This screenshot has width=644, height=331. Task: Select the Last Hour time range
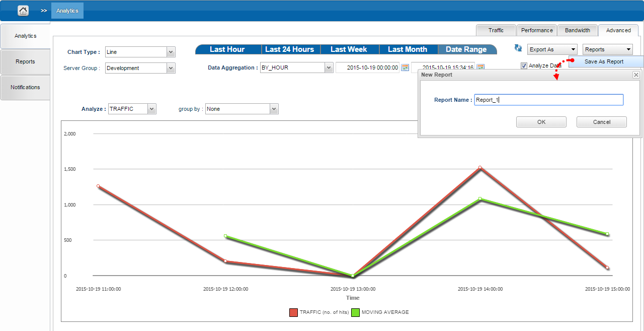[x=227, y=49]
